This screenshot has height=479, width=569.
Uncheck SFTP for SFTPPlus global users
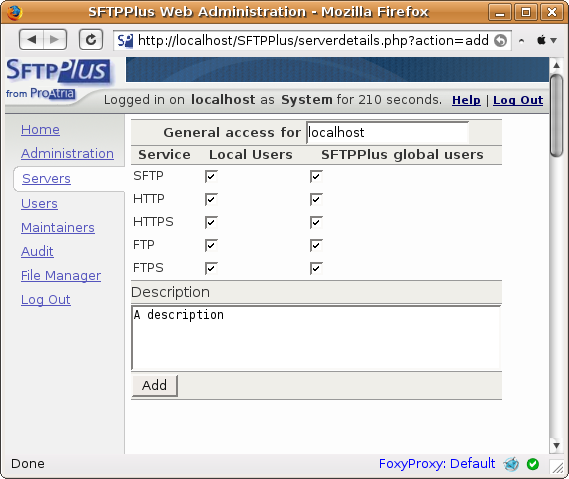coord(316,176)
